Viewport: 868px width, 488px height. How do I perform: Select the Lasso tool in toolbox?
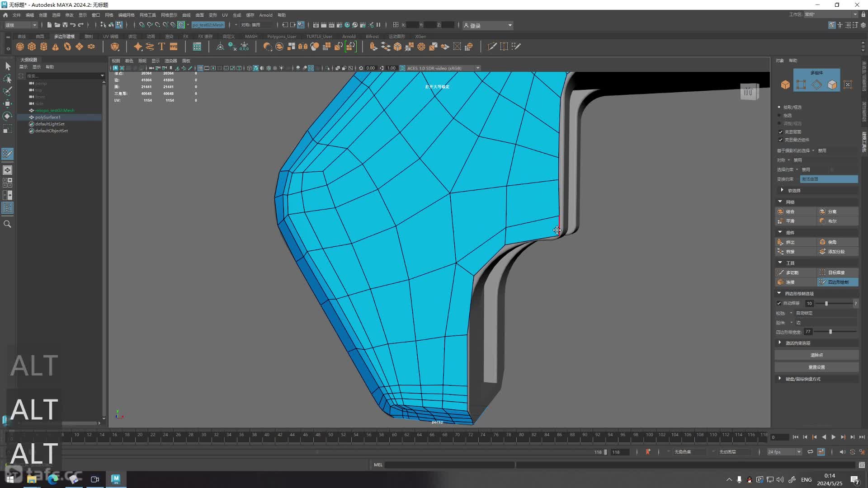click(8, 79)
